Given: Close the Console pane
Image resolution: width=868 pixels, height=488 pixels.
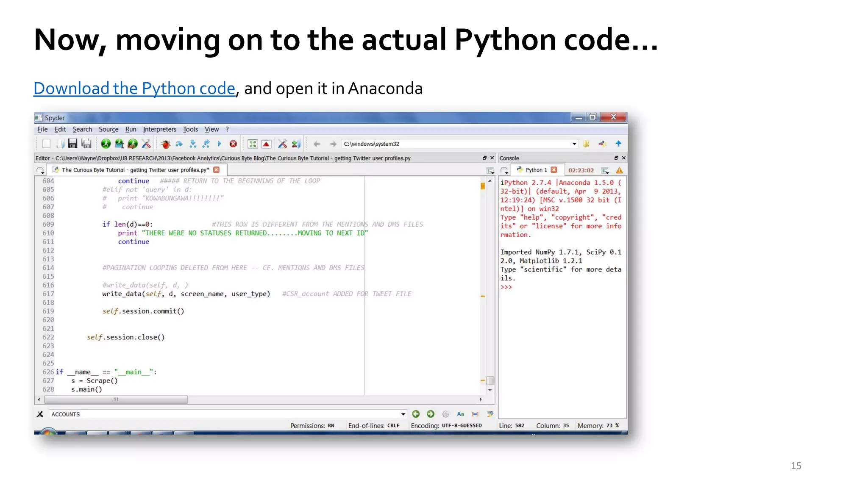Looking at the screenshot, I should point(623,158).
